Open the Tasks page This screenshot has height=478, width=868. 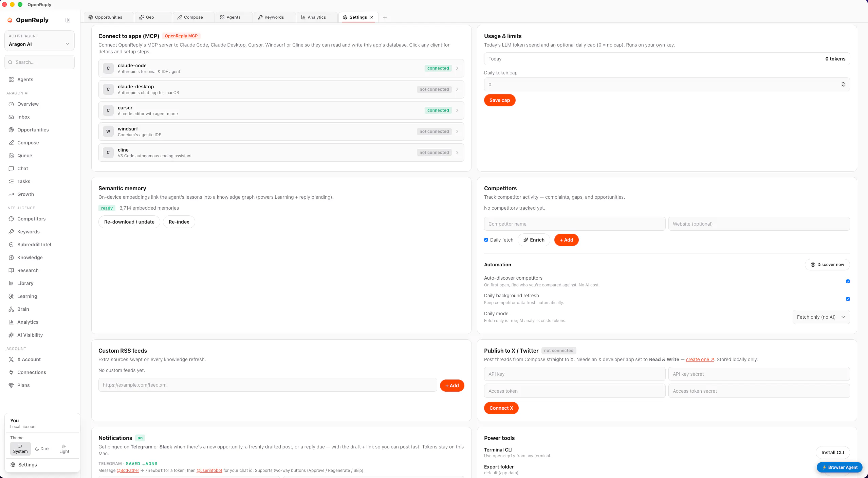[x=23, y=181]
